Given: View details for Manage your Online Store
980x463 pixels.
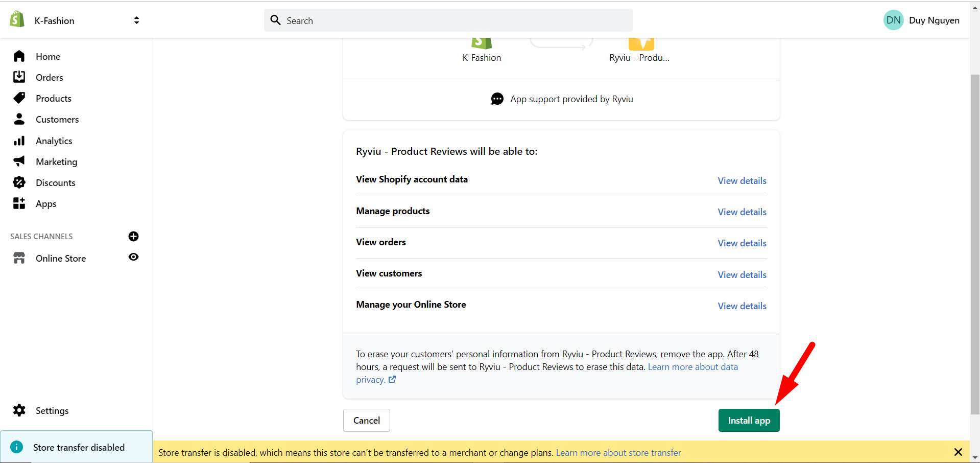Looking at the screenshot, I should [x=742, y=306].
